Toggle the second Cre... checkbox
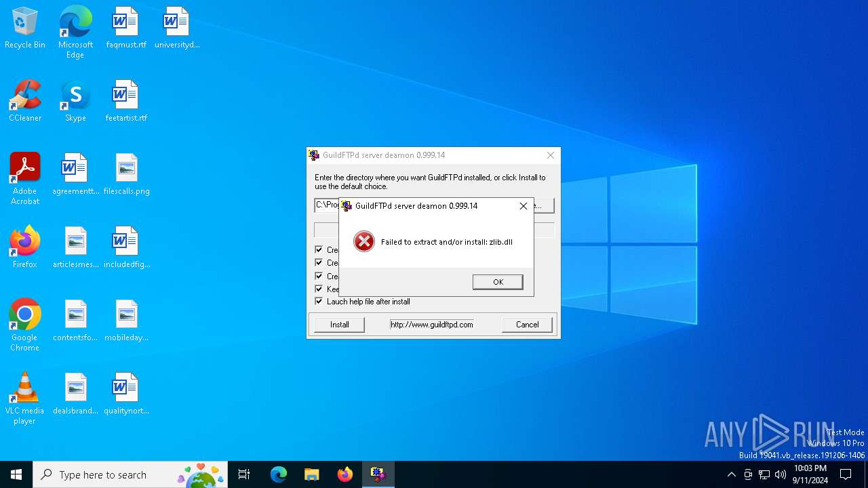 (x=319, y=262)
